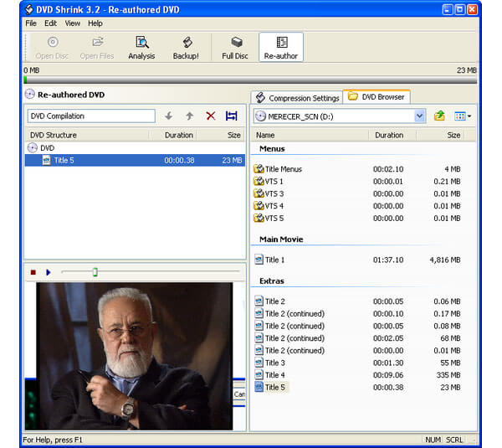502x448 pixels.
Task: Click the Title 4 file icon
Action: 259,374
